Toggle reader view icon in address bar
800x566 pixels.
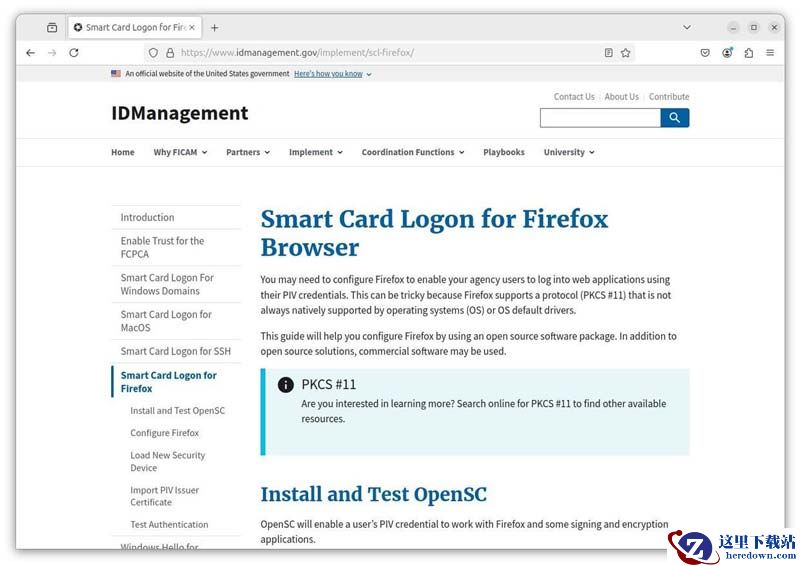point(608,53)
